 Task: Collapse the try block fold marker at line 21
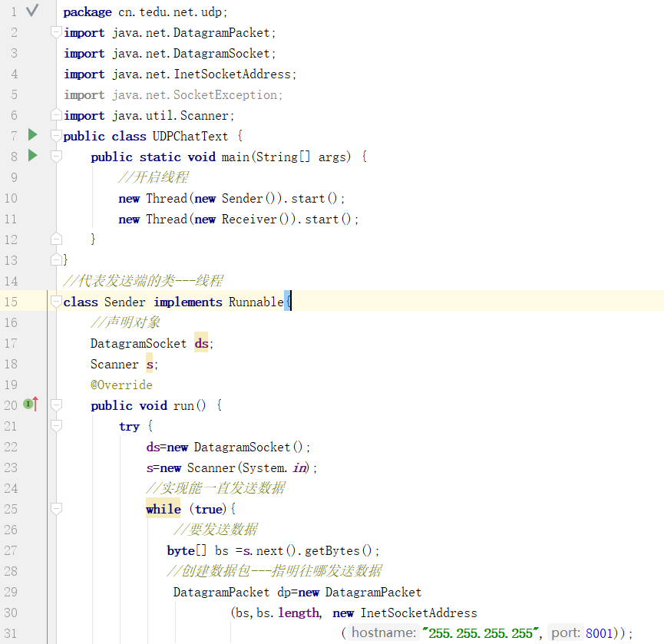point(56,426)
